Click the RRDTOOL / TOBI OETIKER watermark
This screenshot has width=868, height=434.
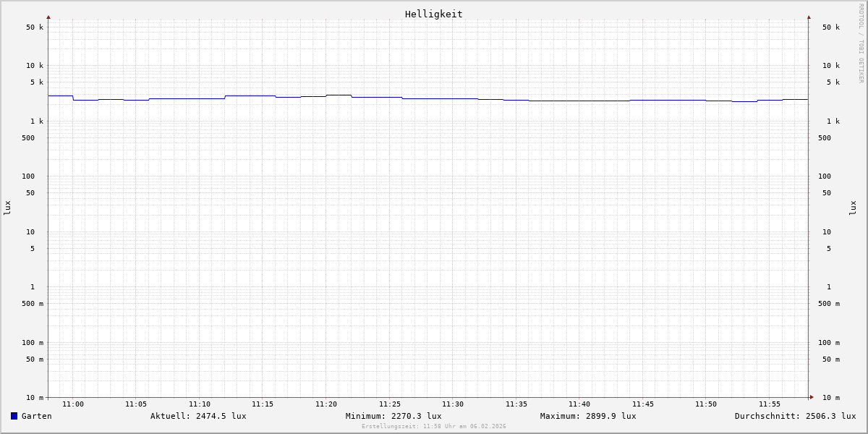(861, 43)
